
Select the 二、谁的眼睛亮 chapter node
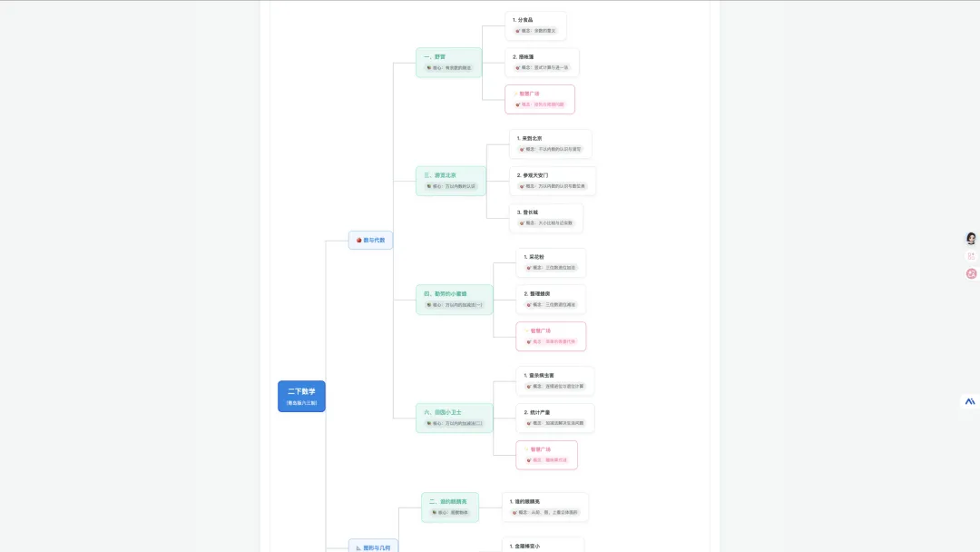coord(449,507)
